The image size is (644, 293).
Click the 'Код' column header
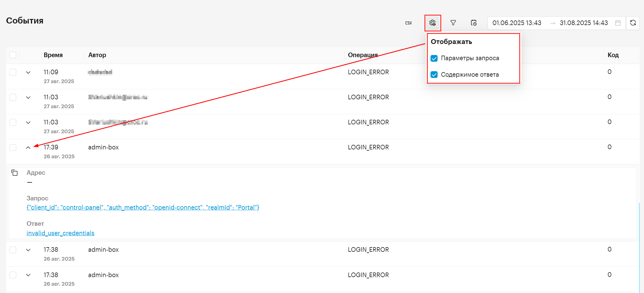coord(613,55)
